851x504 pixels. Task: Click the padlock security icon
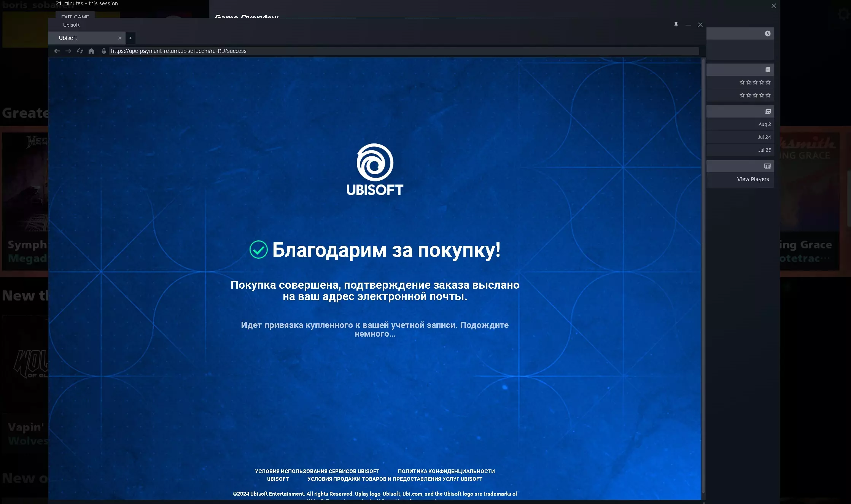tap(103, 51)
